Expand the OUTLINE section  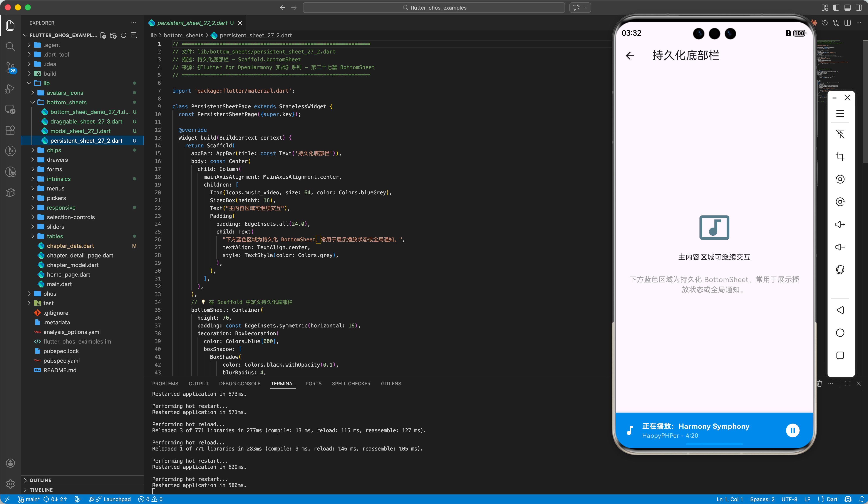[40, 480]
